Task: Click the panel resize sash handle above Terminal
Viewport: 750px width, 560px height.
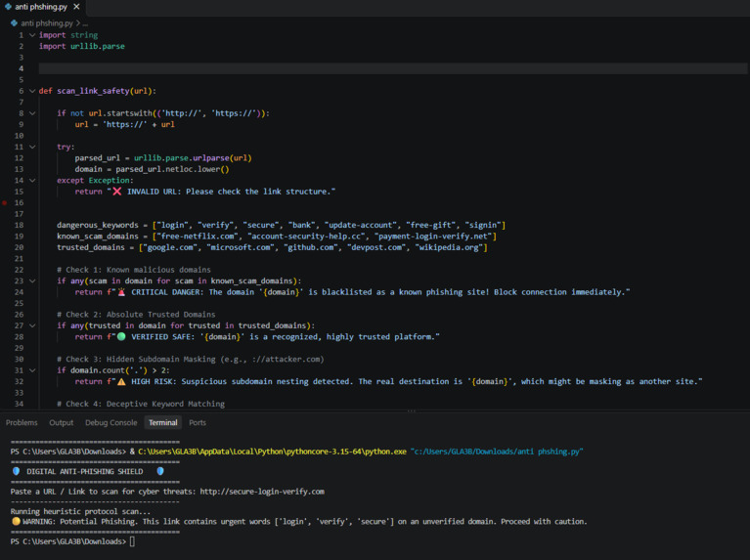Action: (412, 410)
